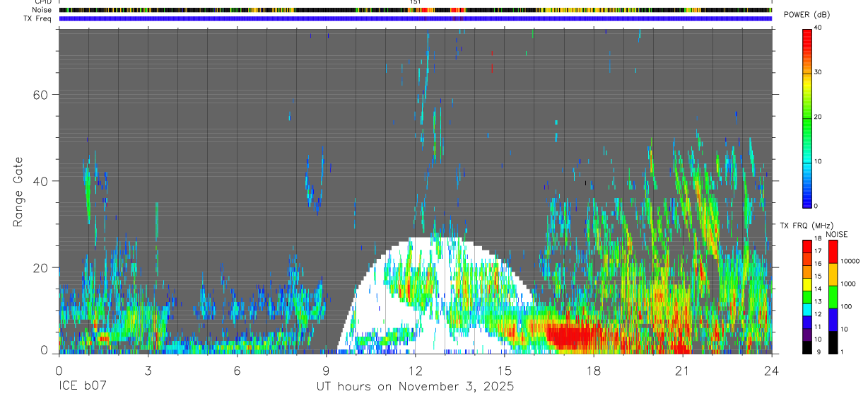Click the 1 label on the NOISE legend
The height and width of the screenshot is (401, 868).
pos(840,351)
